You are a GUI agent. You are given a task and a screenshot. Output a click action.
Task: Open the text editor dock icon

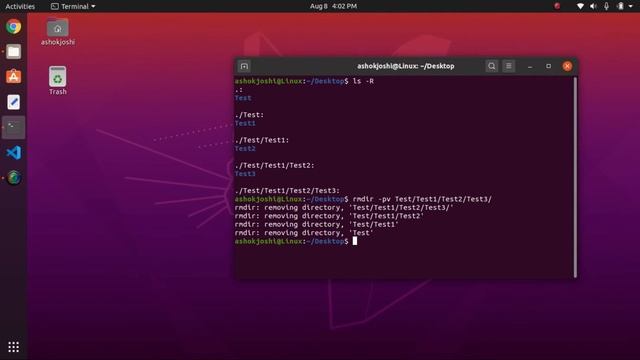click(13, 102)
